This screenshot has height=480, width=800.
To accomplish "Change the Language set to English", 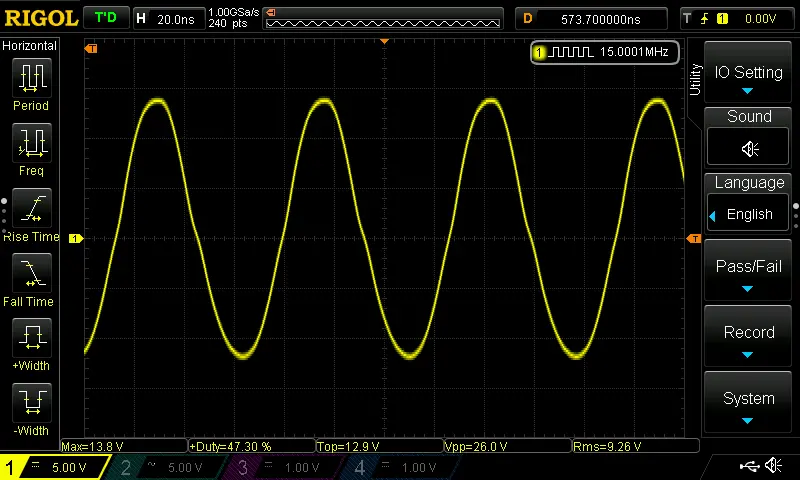I will click(x=749, y=214).
